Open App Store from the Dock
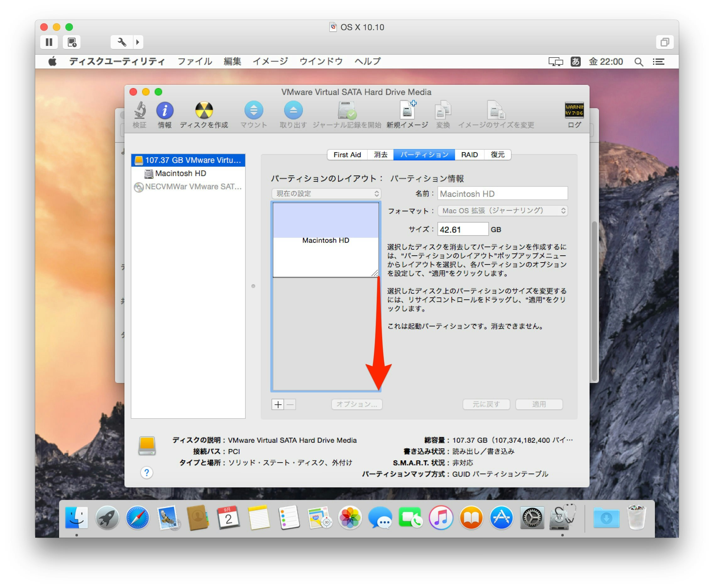The width and height of the screenshot is (714, 588). 501,518
